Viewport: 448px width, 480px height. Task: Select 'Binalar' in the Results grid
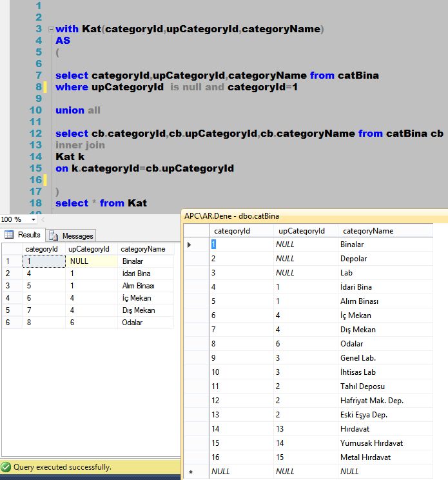pyautogui.click(x=146, y=261)
